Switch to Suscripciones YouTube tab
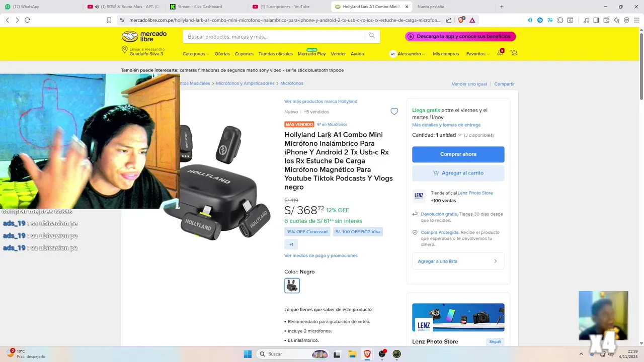Image resolution: width=644 pixels, height=362 pixels. pyautogui.click(x=289, y=7)
